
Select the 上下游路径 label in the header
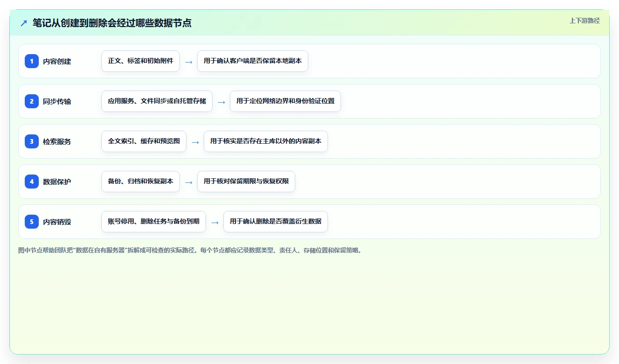coord(584,21)
